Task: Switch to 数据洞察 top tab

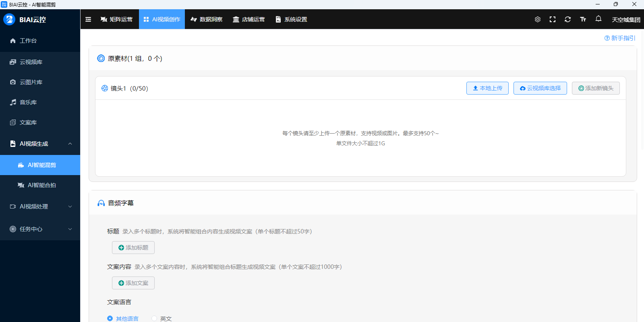Action: [207, 19]
